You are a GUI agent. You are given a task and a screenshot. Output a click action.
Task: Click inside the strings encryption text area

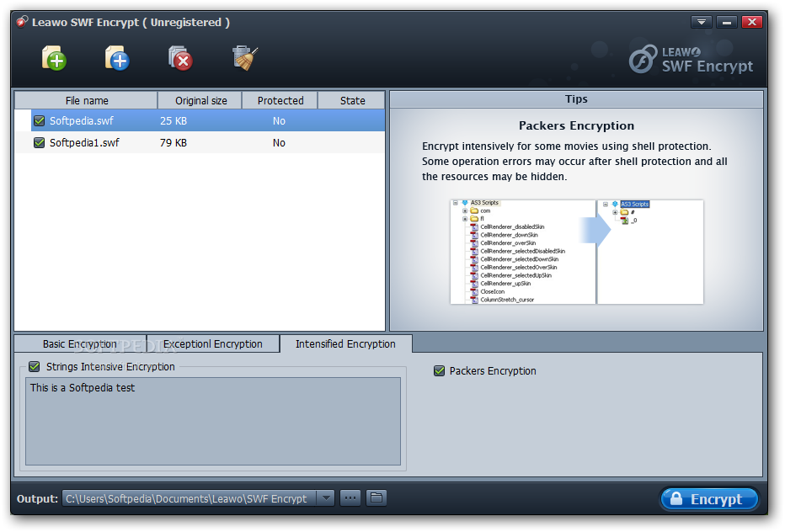coord(213,422)
